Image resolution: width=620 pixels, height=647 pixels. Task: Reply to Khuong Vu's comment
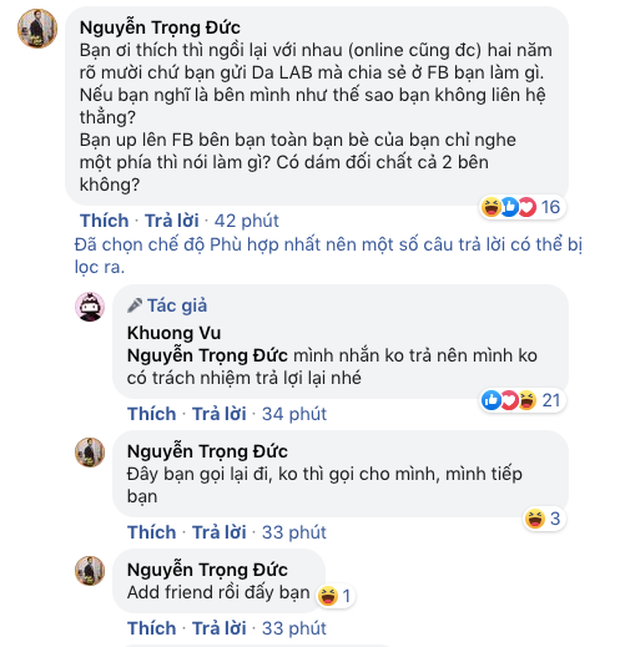pyautogui.click(x=218, y=413)
